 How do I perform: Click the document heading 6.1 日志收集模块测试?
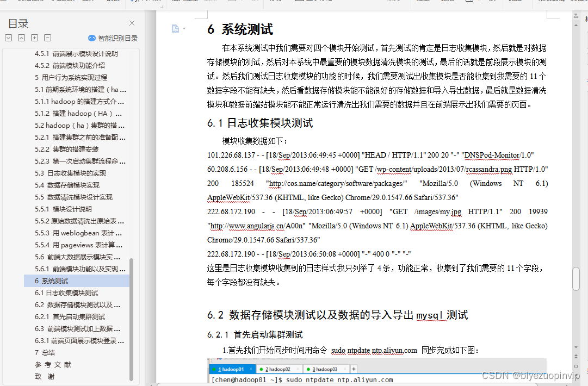click(260, 123)
